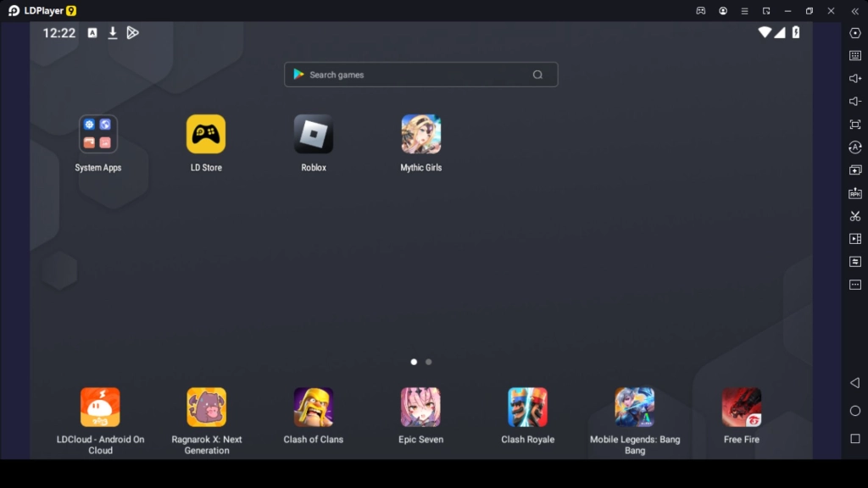The height and width of the screenshot is (488, 868).
Task: Click the magnifier icon in search bar
Action: click(537, 75)
